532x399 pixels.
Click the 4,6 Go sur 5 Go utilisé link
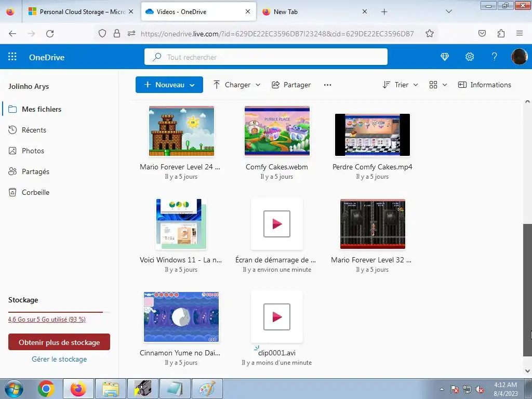click(x=47, y=320)
